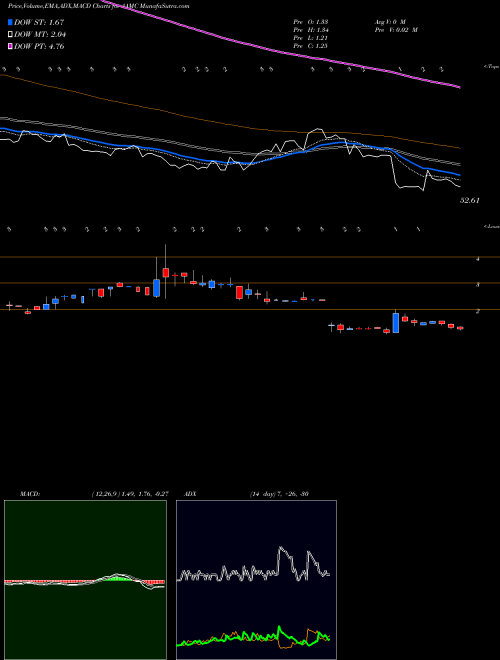Select the DOW ST: 1.67 legend label
Screen dimensions: 500x660
pyautogui.click(x=39, y=22)
